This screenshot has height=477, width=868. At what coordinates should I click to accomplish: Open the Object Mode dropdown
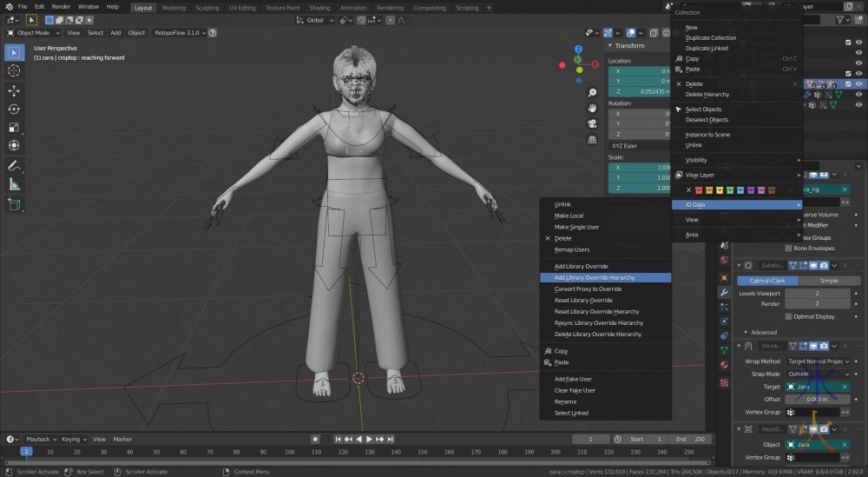click(35, 33)
